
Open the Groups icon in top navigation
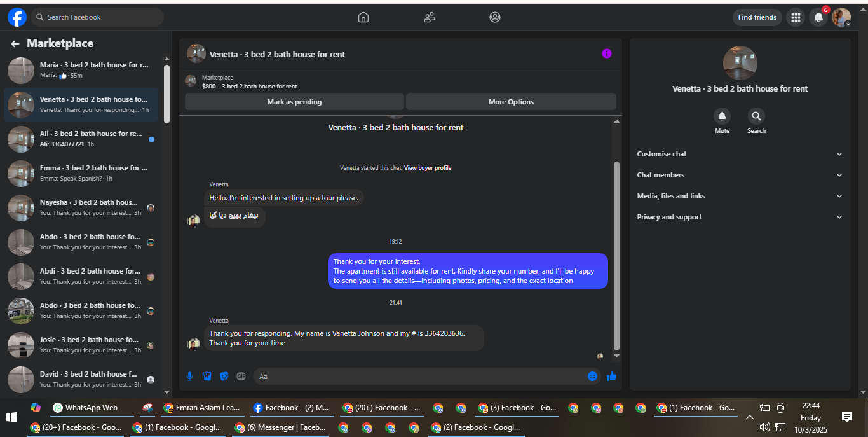pyautogui.click(x=495, y=17)
